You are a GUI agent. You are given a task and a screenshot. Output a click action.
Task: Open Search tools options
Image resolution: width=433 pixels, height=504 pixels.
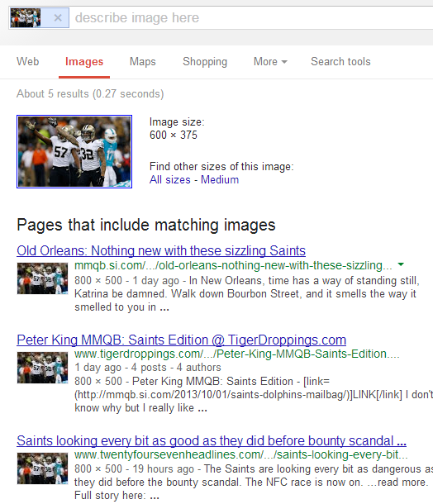340,61
